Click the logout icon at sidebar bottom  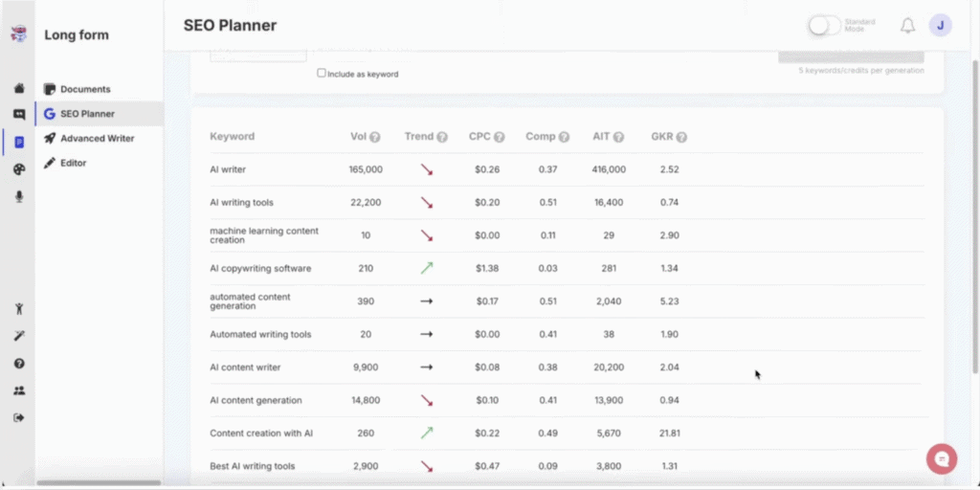click(x=18, y=417)
